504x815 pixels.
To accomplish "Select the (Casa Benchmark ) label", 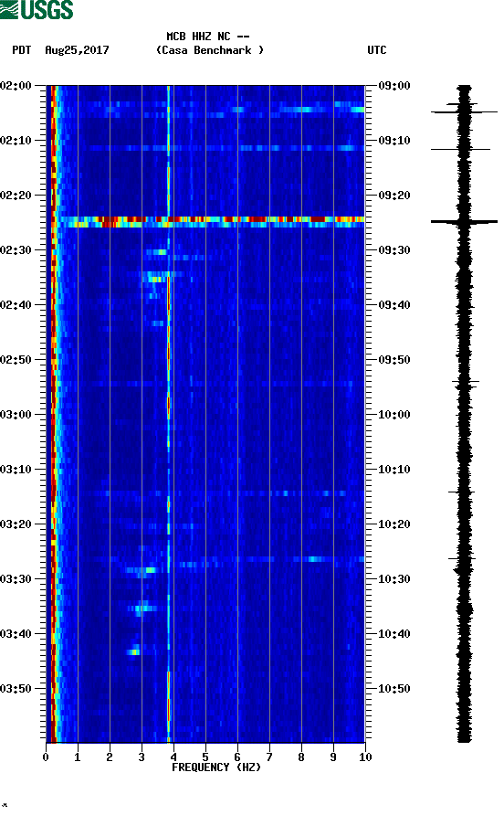I will [x=210, y=50].
